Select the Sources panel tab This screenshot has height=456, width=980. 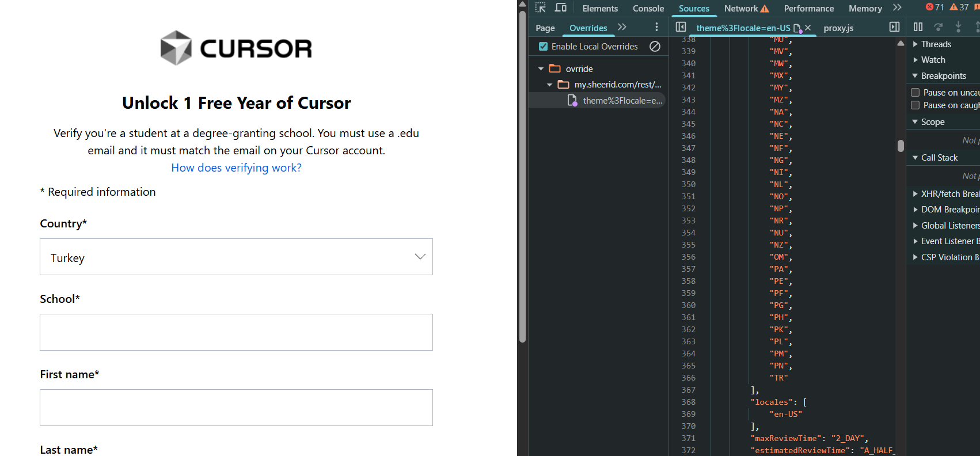point(694,9)
